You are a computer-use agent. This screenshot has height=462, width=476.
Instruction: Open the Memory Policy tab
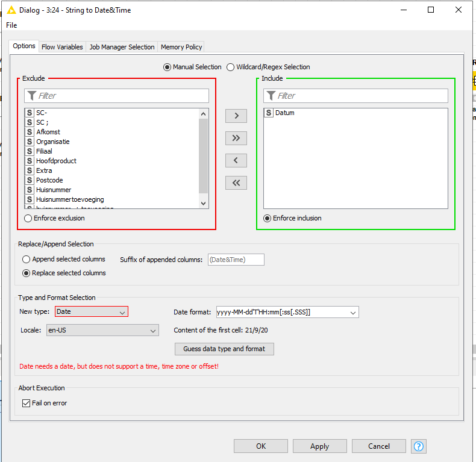(x=181, y=47)
